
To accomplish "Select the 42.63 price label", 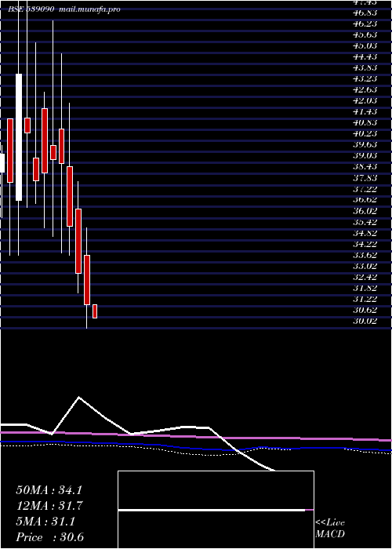I will (x=365, y=89).
